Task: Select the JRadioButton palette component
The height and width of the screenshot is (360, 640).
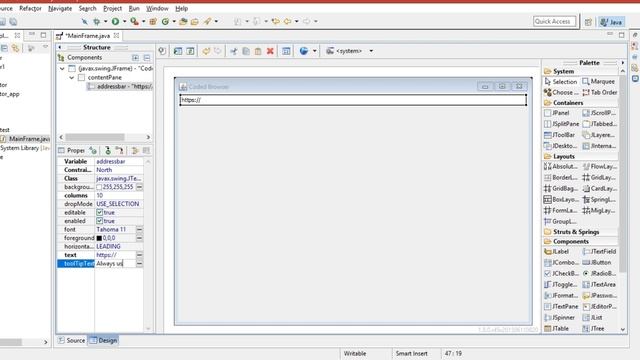Action: (599, 273)
